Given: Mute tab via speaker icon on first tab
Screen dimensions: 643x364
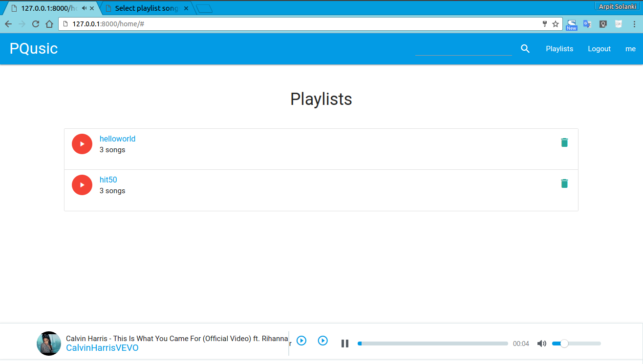Looking at the screenshot, I should point(85,8).
